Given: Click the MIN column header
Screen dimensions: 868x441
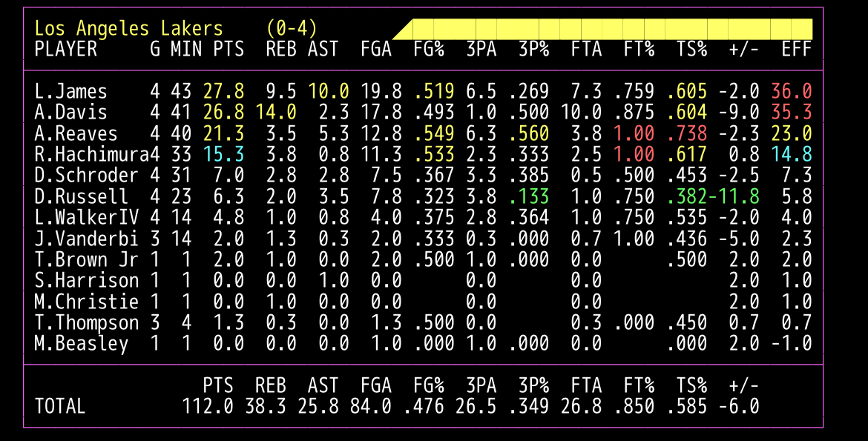Looking at the screenshot, I should click(186, 49).
